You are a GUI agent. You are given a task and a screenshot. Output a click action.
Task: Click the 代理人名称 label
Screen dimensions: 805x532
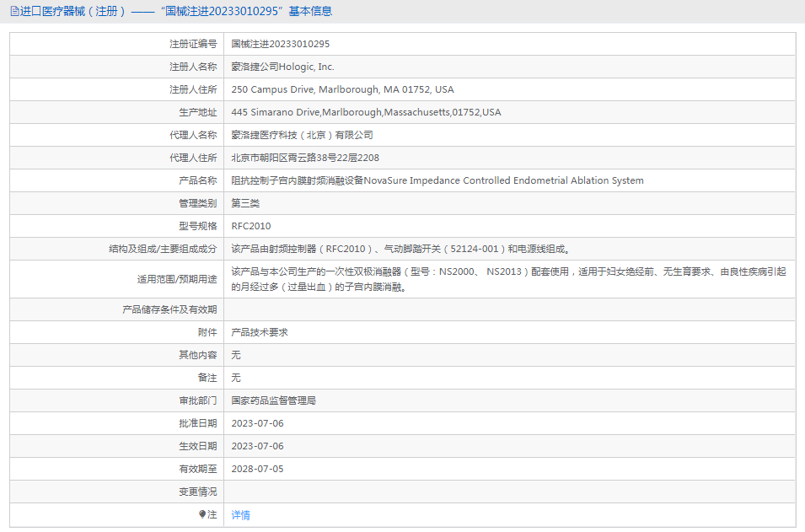pyautogui.click(x=193, y=135)
